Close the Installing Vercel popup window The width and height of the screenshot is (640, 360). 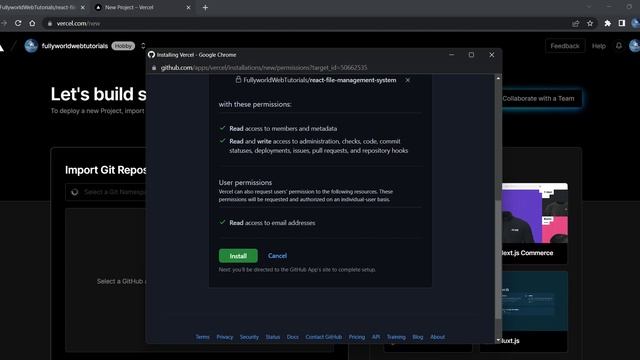click(491, 55)
